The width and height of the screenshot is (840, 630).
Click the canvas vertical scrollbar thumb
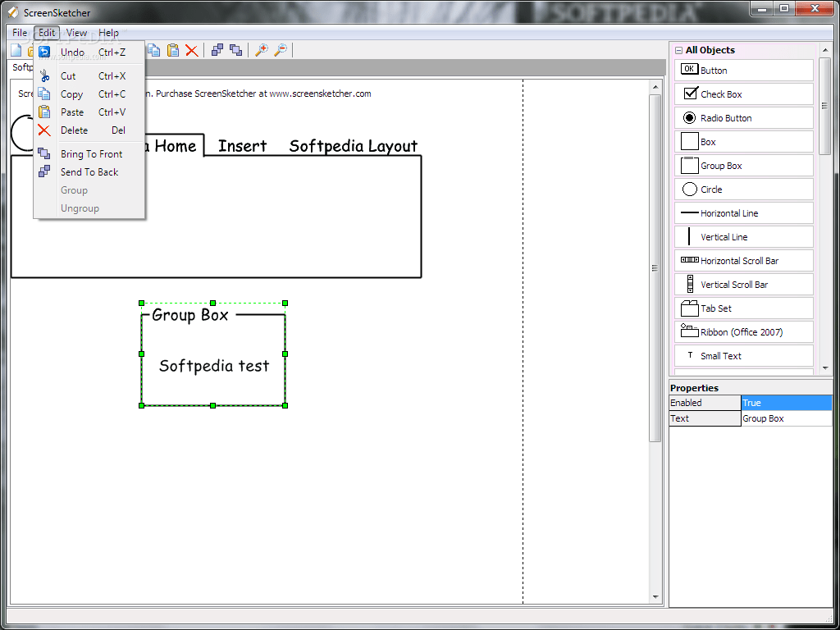coord(655,268)
